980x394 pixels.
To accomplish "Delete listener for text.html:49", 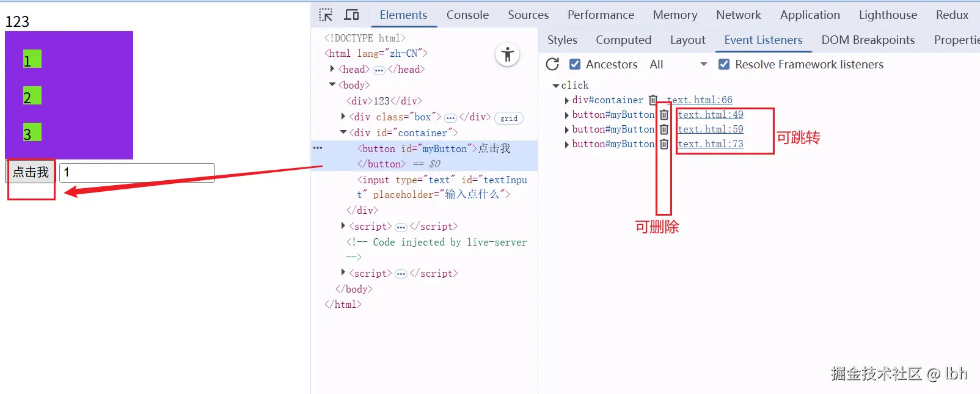I will tap(664, 114).
